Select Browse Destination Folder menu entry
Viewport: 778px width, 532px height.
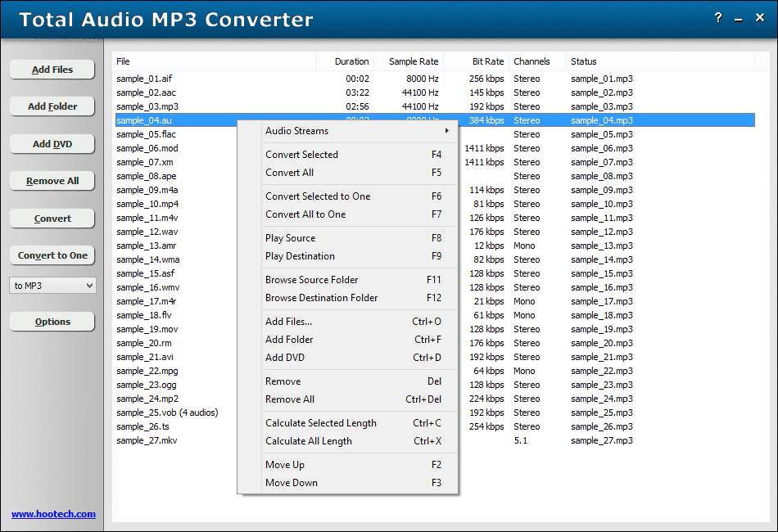357,297
